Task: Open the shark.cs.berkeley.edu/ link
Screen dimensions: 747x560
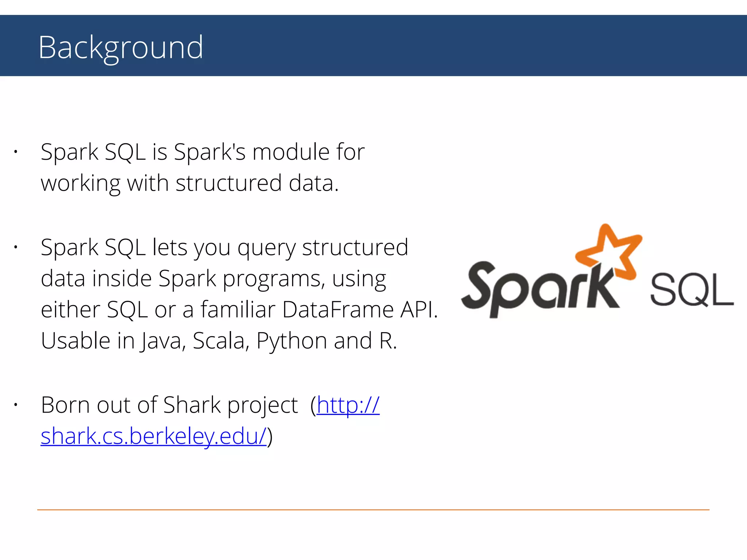Action: (154, 436)
